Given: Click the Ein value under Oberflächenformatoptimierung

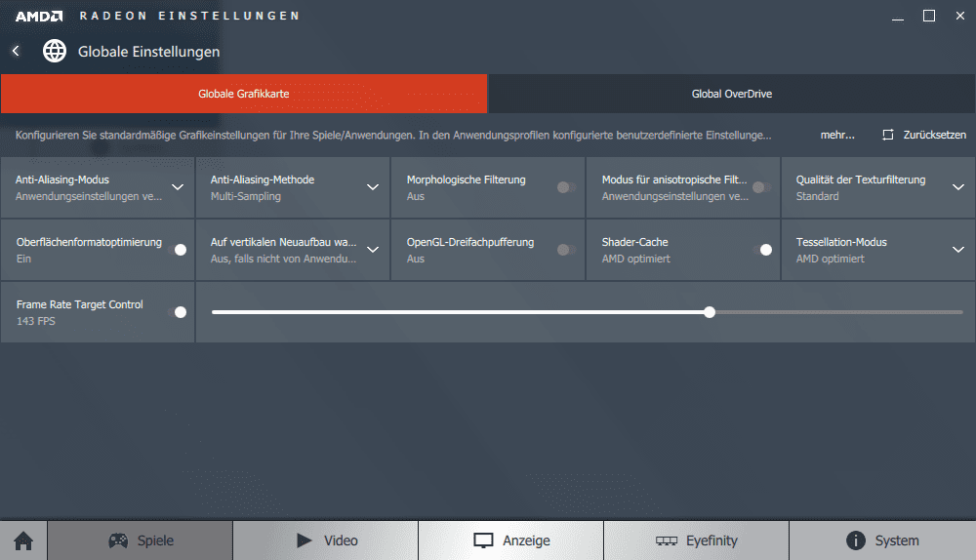Looking at the screenshot, I should pyautogui.click(x=23, y=259).
